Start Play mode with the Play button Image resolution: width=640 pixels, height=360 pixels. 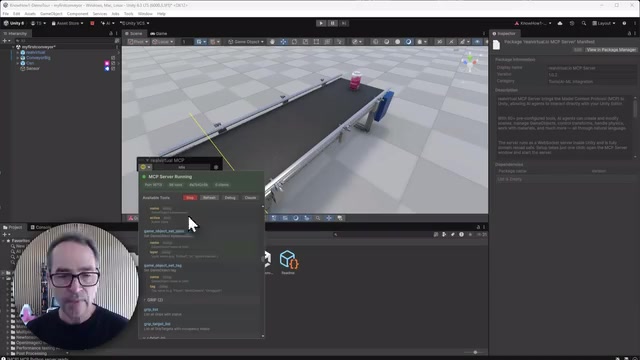click(321, 23)
